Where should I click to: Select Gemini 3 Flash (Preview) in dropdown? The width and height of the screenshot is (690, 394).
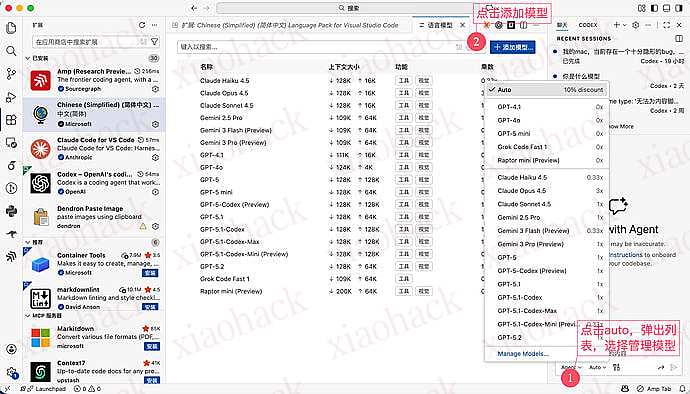[x=547, y=231]
